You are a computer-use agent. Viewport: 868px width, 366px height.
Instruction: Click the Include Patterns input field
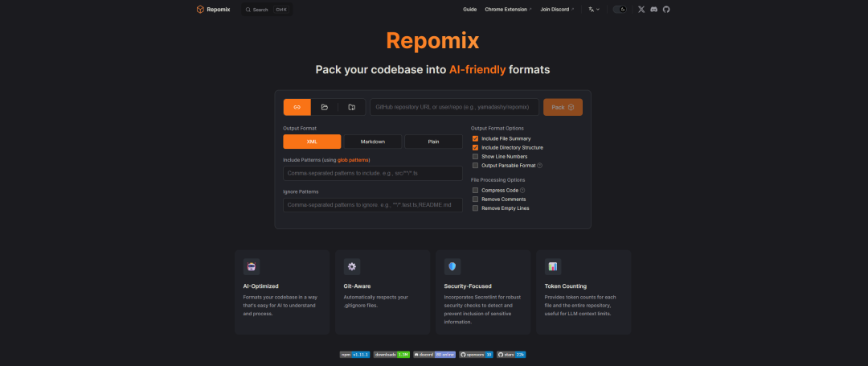pyautogui.click(x=373, y=173)
